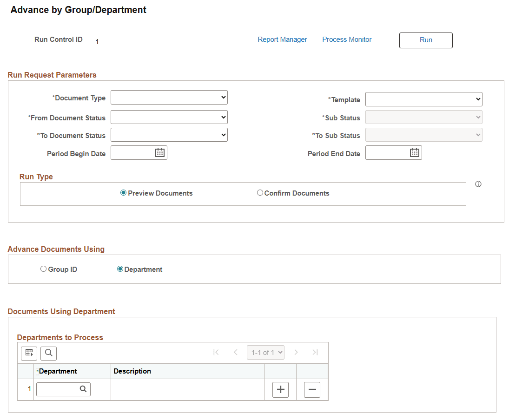Click the Run button
This screenshot has height=420, width=509.
pos(425,40)
